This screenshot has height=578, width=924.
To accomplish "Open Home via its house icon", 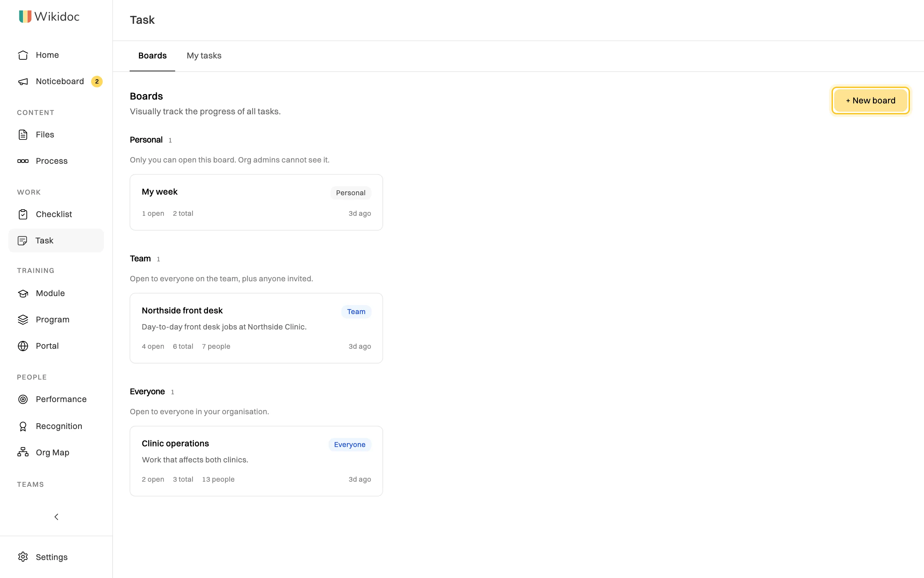I will point(23,55).
